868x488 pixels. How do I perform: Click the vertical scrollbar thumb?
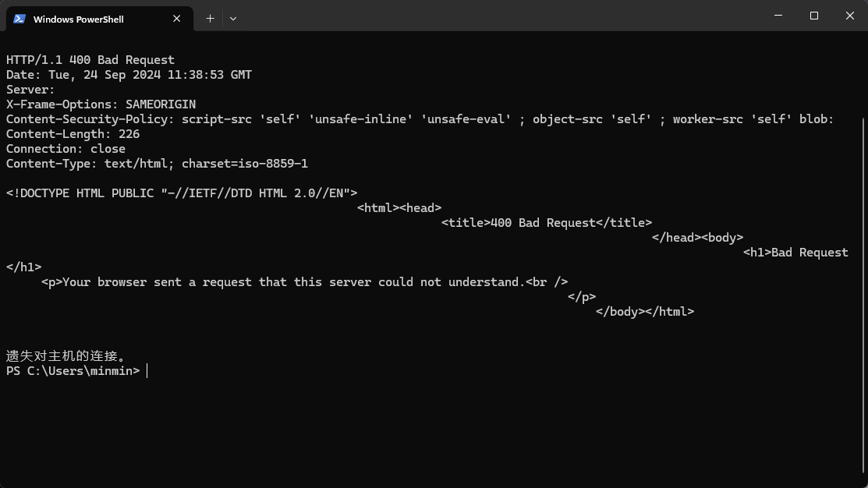point(863,299)
